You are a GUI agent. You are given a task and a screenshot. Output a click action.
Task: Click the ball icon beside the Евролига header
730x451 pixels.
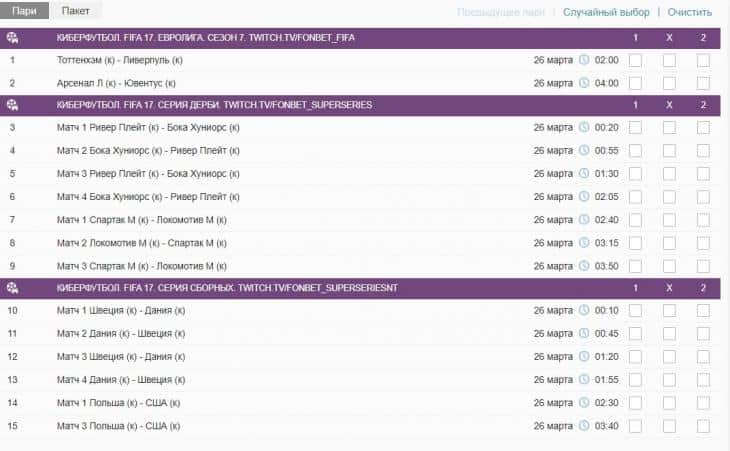point(12,38)
